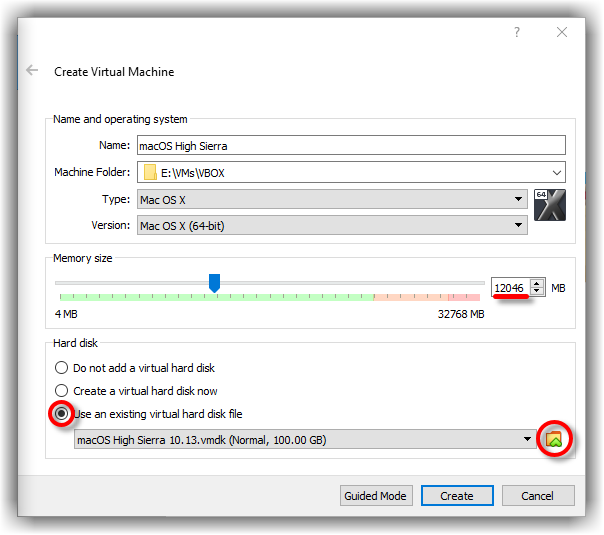Open the choose virtual hard disk file browser

coord(553,439)
